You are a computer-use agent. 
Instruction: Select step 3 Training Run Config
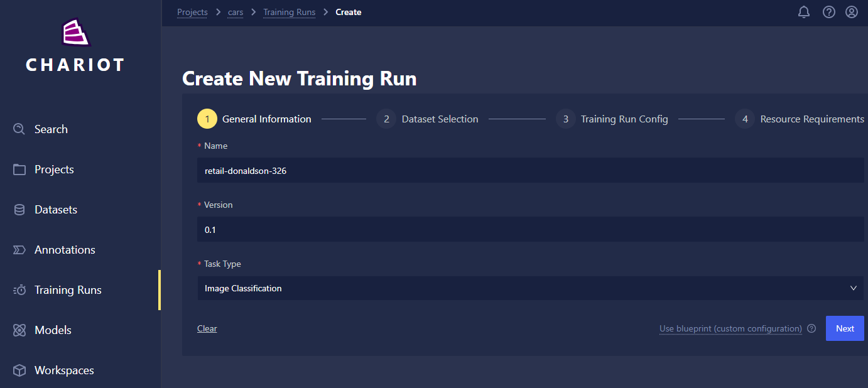612,119
